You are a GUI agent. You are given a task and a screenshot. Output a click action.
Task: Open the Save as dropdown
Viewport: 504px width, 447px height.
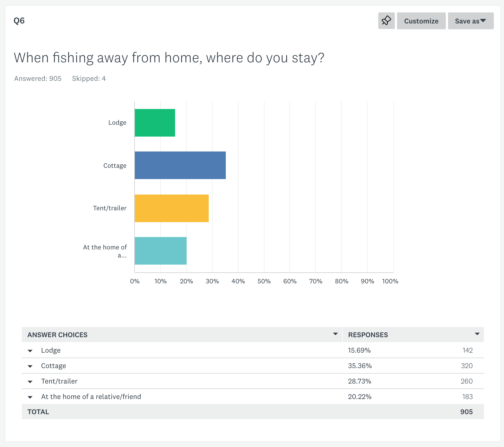(x=471, y=21)
